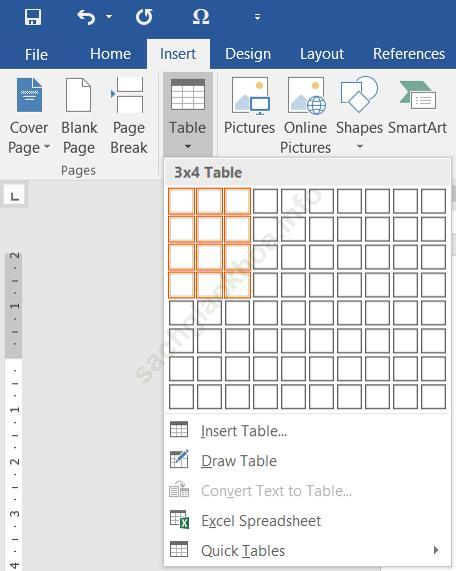
Task: Expand the Shapes gallery dropdown
Action: click(x=359, y=147)
